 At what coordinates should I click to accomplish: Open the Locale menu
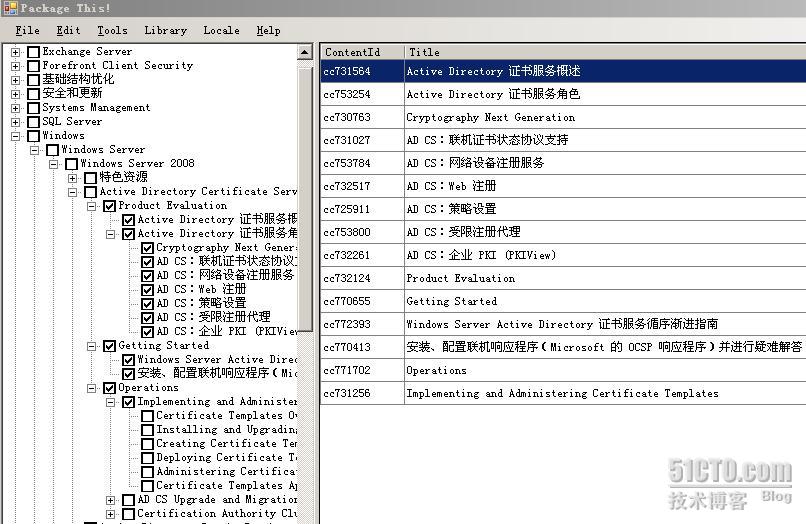pos(221,31)
